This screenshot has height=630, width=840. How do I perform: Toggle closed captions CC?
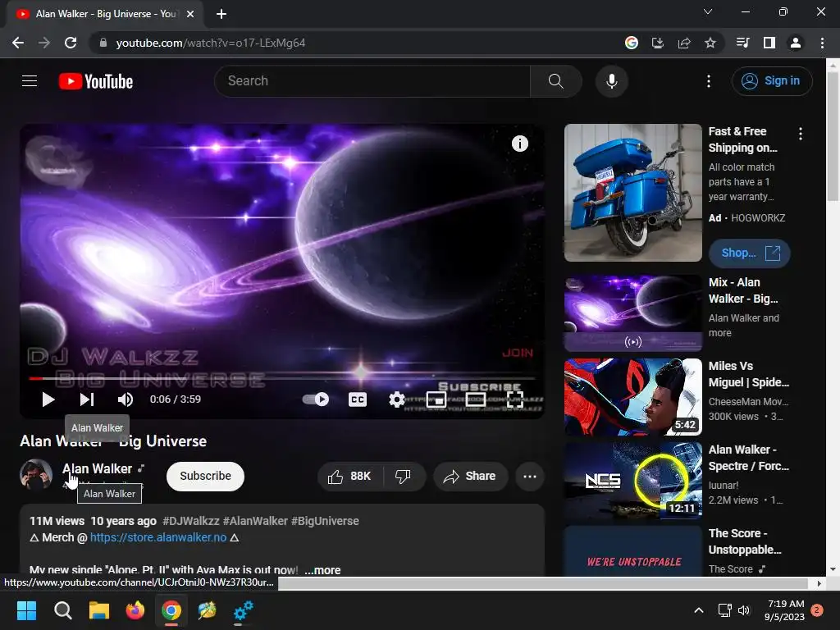pyautogui.click(x=358, y=399)
